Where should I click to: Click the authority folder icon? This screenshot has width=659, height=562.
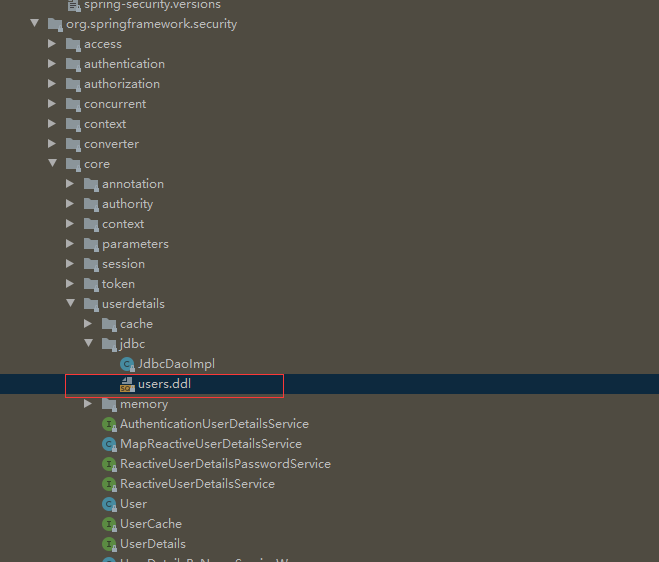tap(92, 204)
